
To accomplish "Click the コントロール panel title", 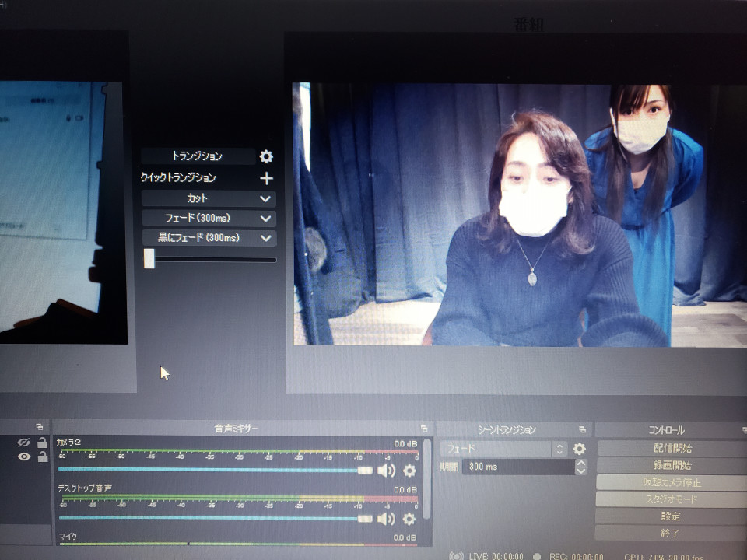I will pyautogui.click(x=666, y=430).
